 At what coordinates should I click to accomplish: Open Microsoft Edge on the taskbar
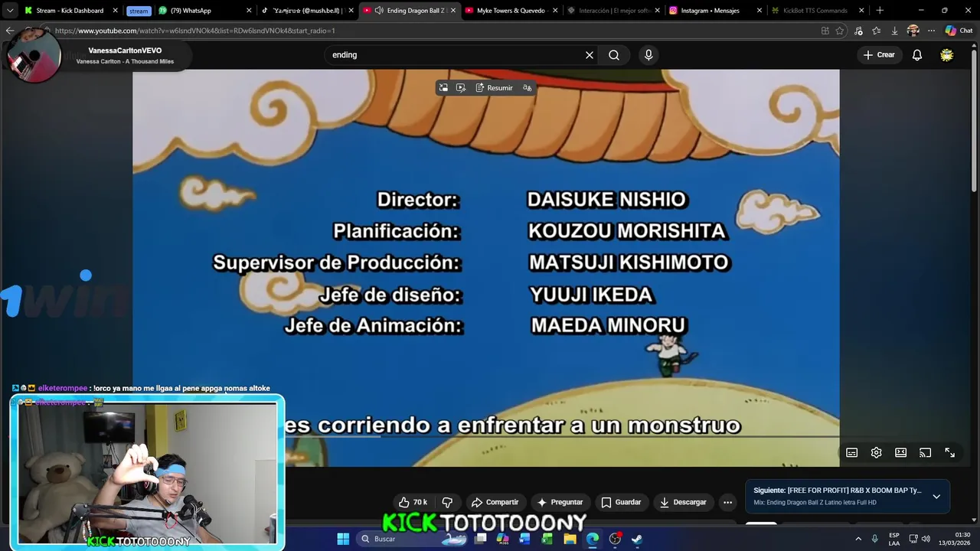coord(592,539)
